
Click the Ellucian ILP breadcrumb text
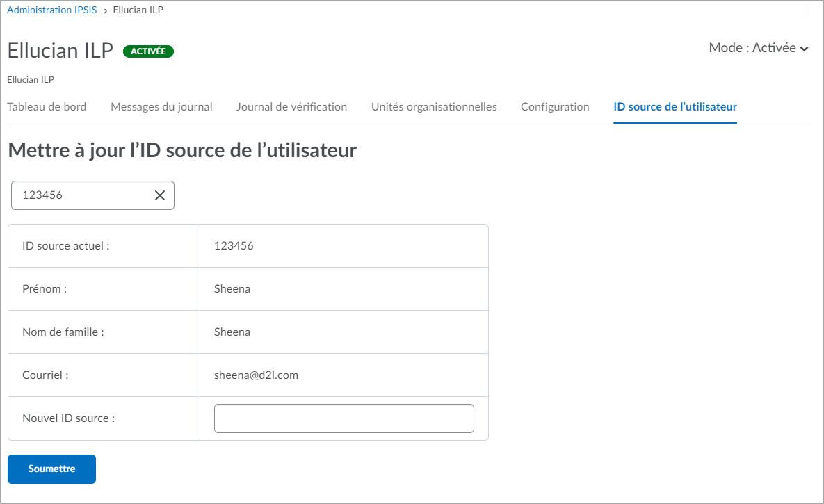pos(138,10)
